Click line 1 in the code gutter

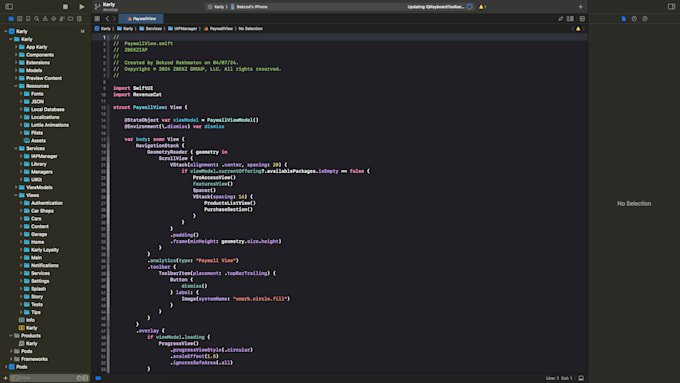[x=104, y=37]
